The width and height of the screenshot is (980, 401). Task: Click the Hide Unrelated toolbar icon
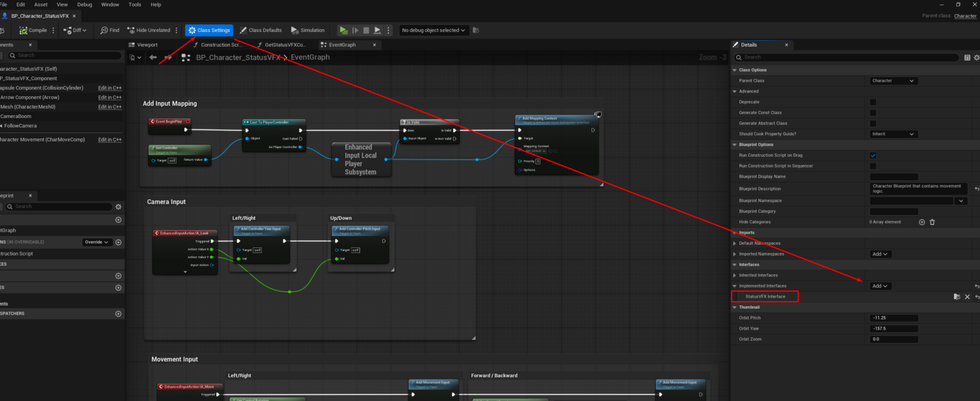[x=131, y=30]
